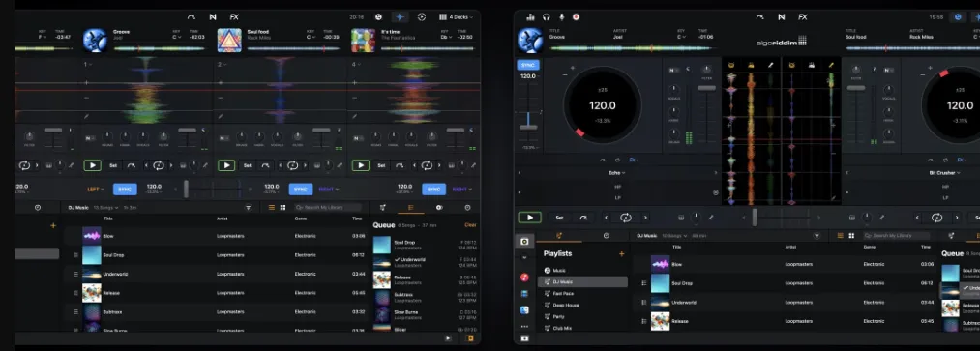
Task: Open the mixer levels icon at top-left of right window
Action: [x=530, y=17]
